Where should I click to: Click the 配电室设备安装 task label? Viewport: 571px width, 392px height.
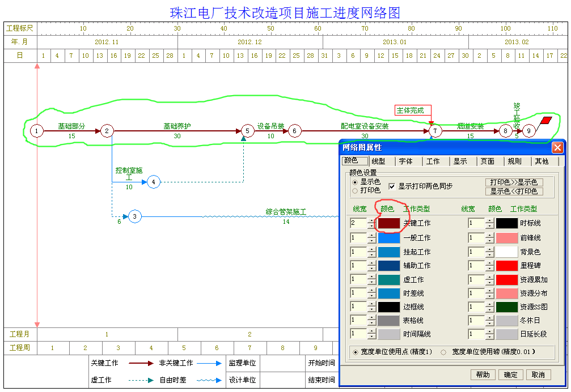pos(365,126)
